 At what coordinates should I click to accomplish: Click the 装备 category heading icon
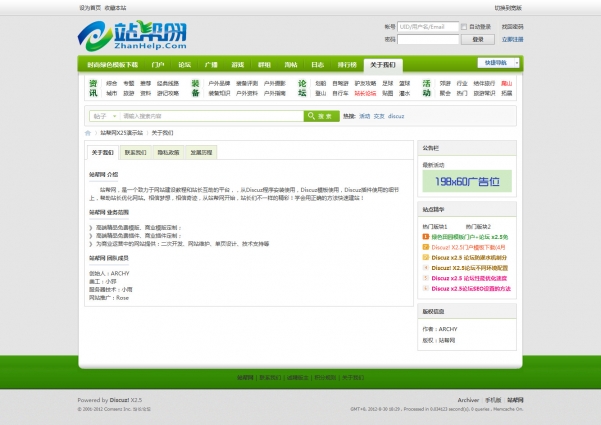[x=197, y=88]
